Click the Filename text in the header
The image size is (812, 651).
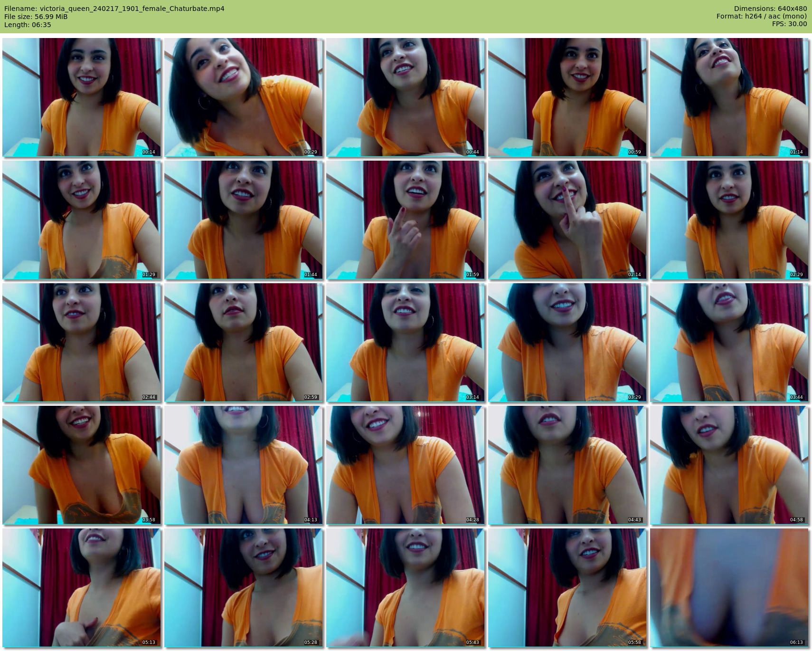coord(114,9)
